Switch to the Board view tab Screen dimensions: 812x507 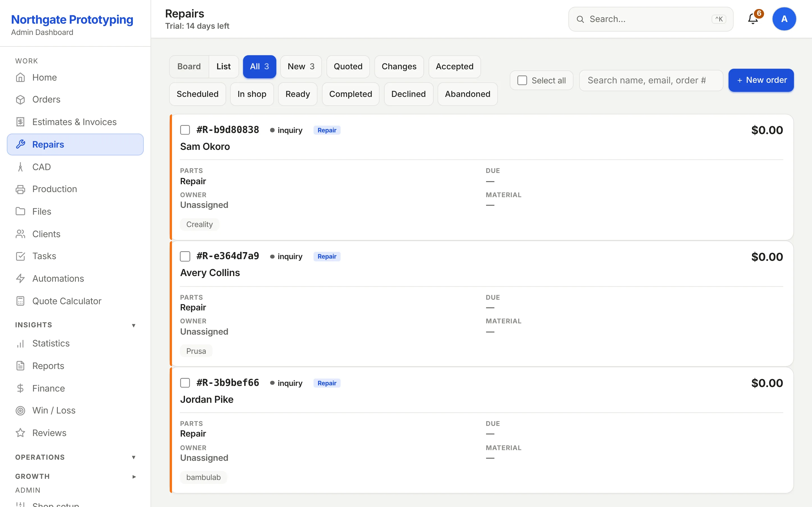tap(189, 67)
